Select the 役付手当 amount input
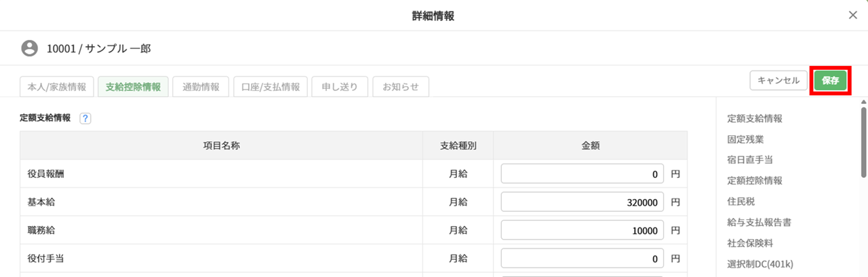Screen dimensions: 868x277 pyautogui.click(x=583, y=259)
